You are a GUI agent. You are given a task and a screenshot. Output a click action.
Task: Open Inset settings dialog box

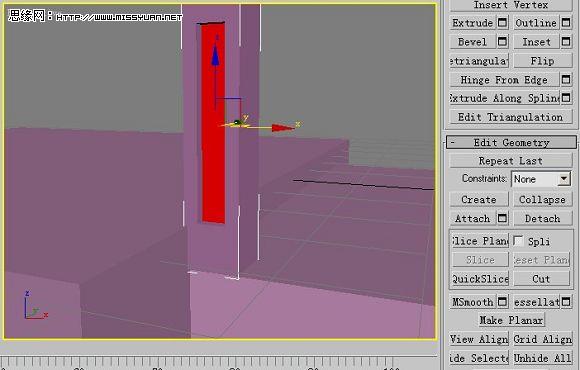pyautogui.click(x=566, y=42)
